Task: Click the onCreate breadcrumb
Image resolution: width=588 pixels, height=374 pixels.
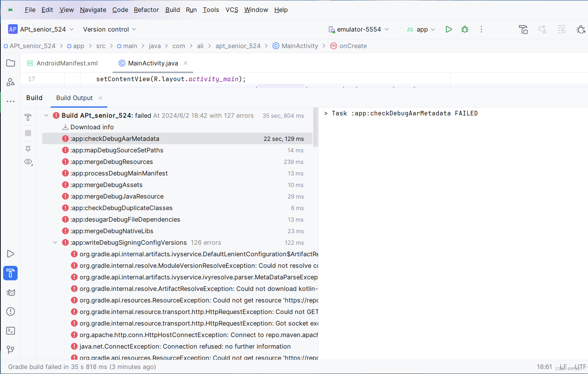Action: (x=349, y=46)
